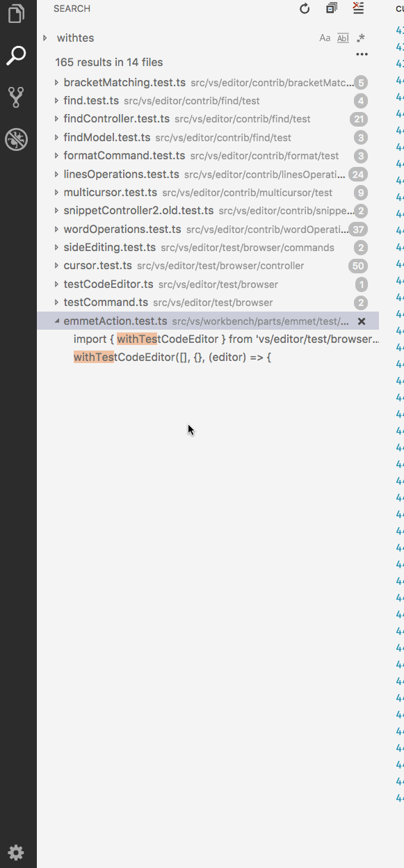The height and width of the screenshot is (868, 404).
Task: Expand formatCommand.test.ts results
Action: pyautogui.click(x=57, y=156)
